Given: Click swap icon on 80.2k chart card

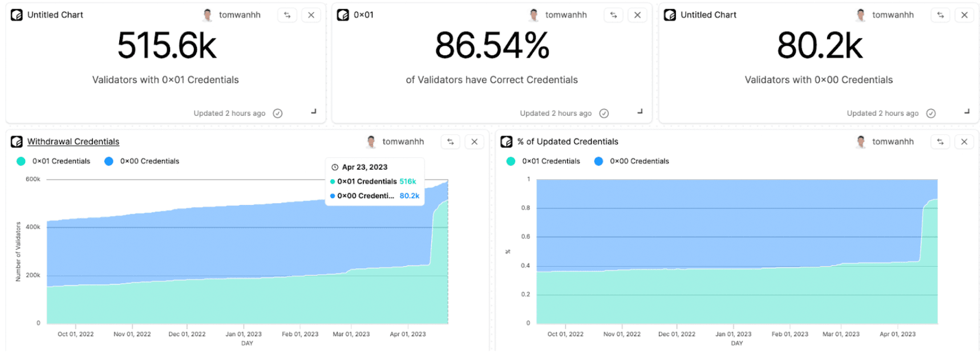Looking at the screenshot, I should (941, 15).
